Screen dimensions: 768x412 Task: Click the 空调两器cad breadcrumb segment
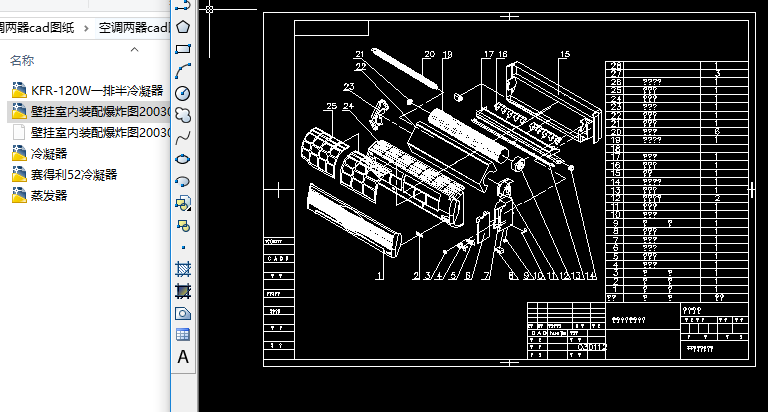click(133, 27)
